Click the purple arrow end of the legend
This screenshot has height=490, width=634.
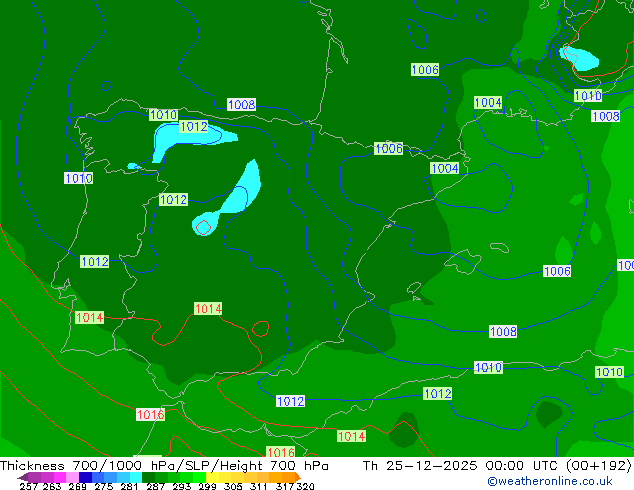click(22, 477)
